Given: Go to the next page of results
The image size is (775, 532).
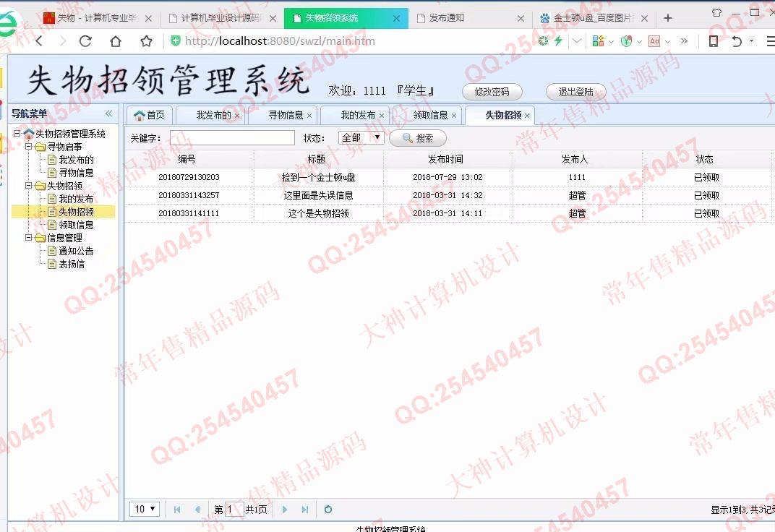Looking at the screenshot, I should pos(284,510).
